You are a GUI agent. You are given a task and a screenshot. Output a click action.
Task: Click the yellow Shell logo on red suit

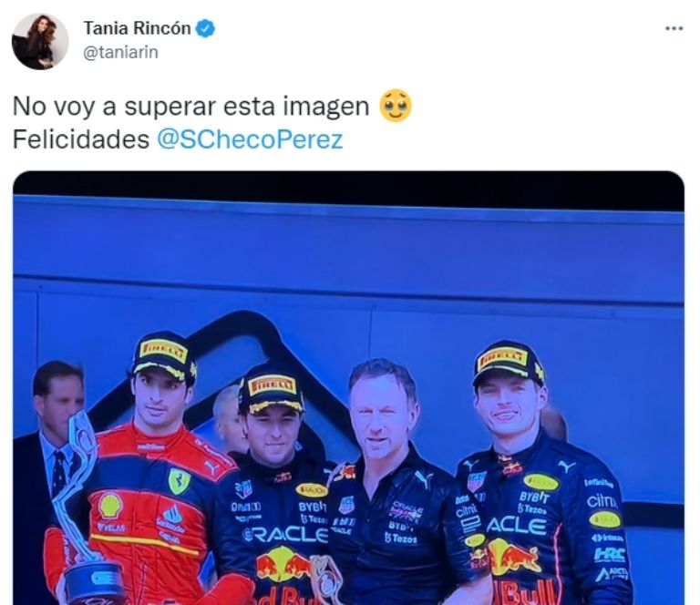pyautogui.click(x=110, y=505)
